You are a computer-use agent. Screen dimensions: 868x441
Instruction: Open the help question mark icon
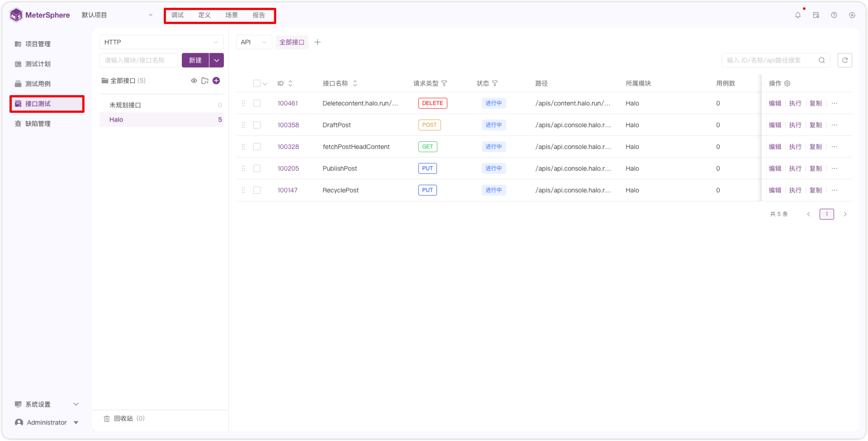pos(834,15)
